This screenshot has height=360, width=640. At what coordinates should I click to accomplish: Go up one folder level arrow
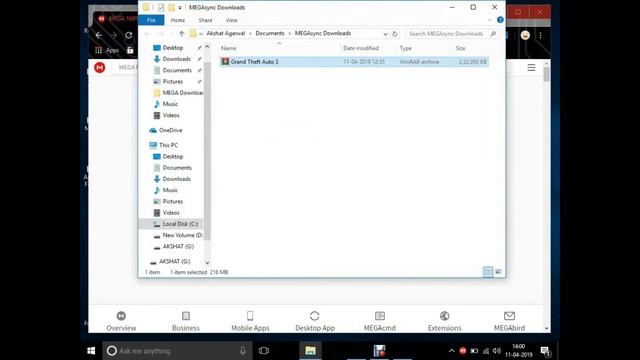click(182, 33)
